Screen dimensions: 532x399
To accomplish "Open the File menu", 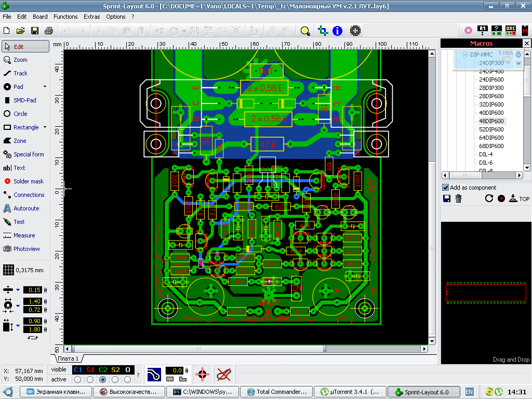I will coord(7,17).
